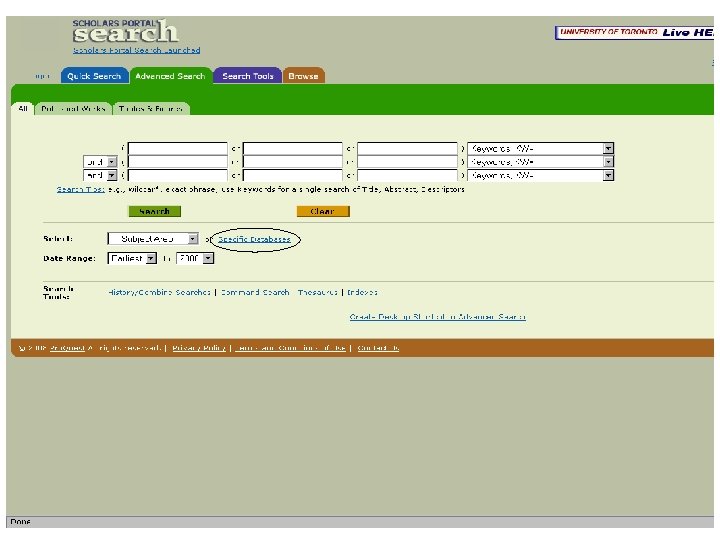Click the orange Clear button

tap(323, 211)
